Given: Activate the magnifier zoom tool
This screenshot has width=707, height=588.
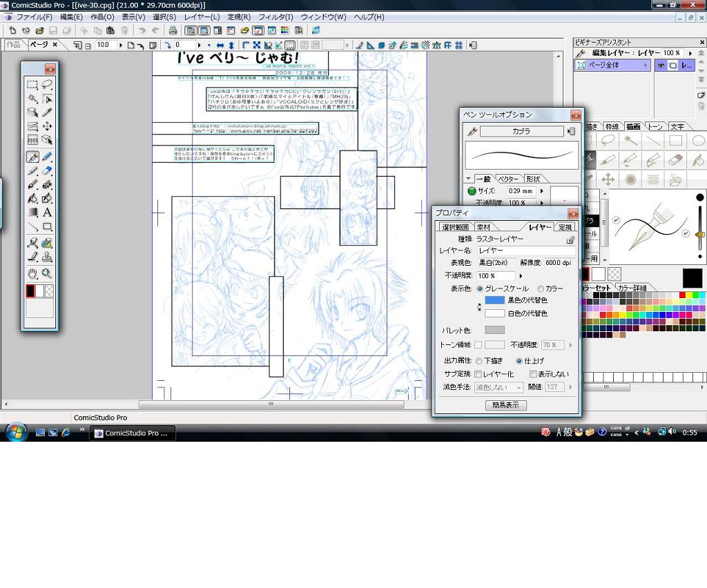Looking at the screenshot, I should pos(47,273).
